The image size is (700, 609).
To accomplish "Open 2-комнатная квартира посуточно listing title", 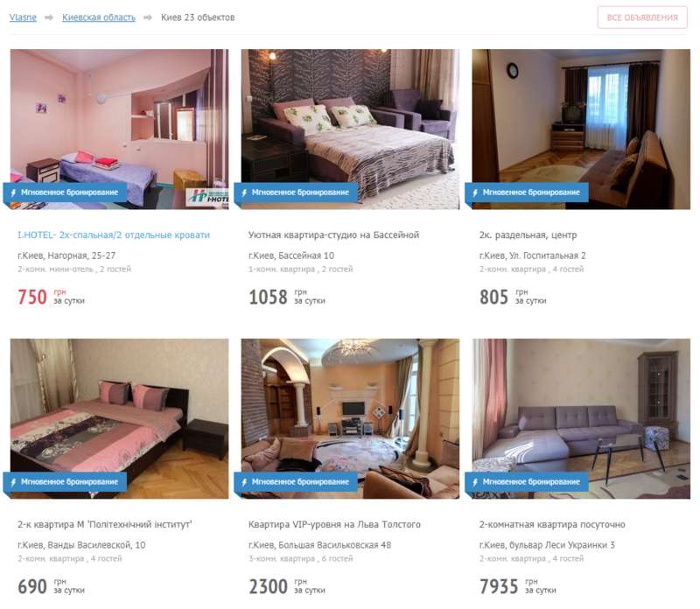I will (552, 524).
